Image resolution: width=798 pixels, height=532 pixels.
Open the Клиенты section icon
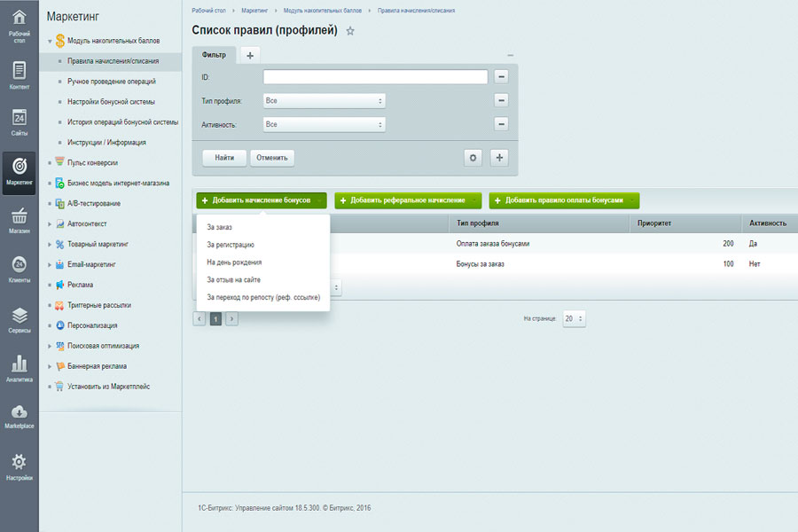click(19, 269)
